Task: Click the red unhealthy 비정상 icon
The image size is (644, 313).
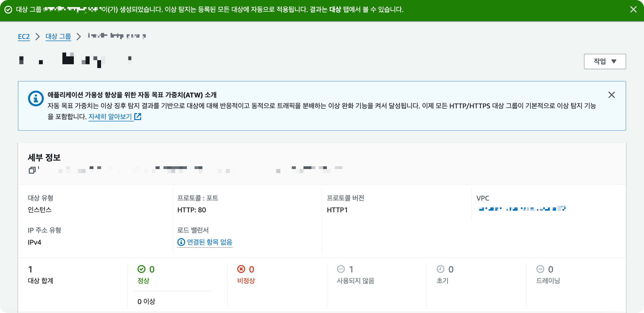Action: [x=241, y=269]
